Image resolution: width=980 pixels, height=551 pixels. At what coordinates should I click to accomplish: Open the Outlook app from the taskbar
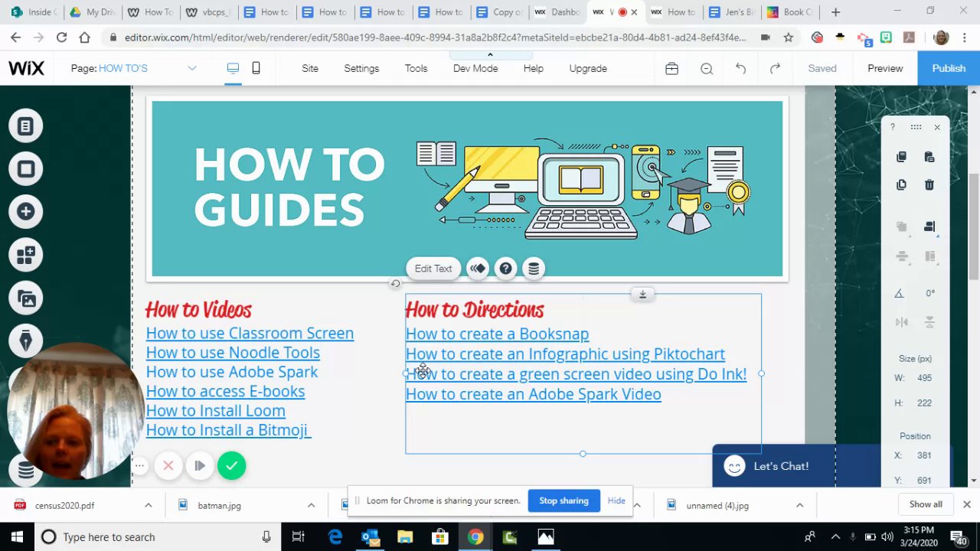371,537
